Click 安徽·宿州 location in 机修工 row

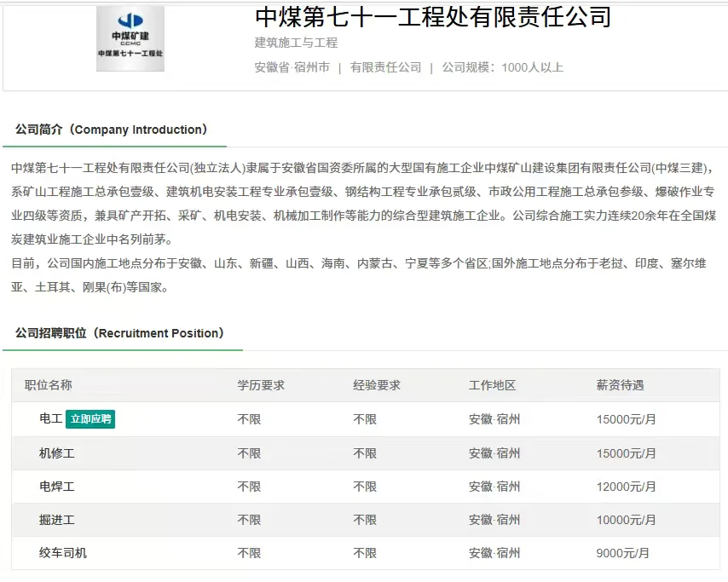[494, 453]
